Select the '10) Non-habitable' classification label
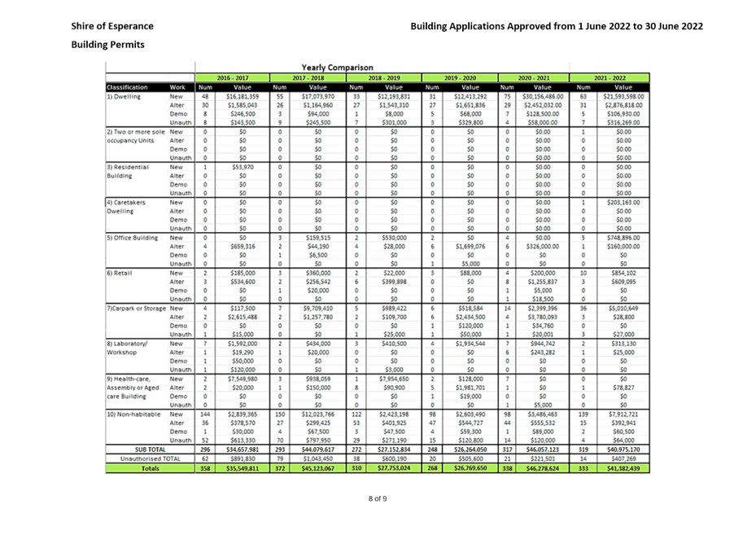Screen dimensions: 756x535 (x=133, y=414)
